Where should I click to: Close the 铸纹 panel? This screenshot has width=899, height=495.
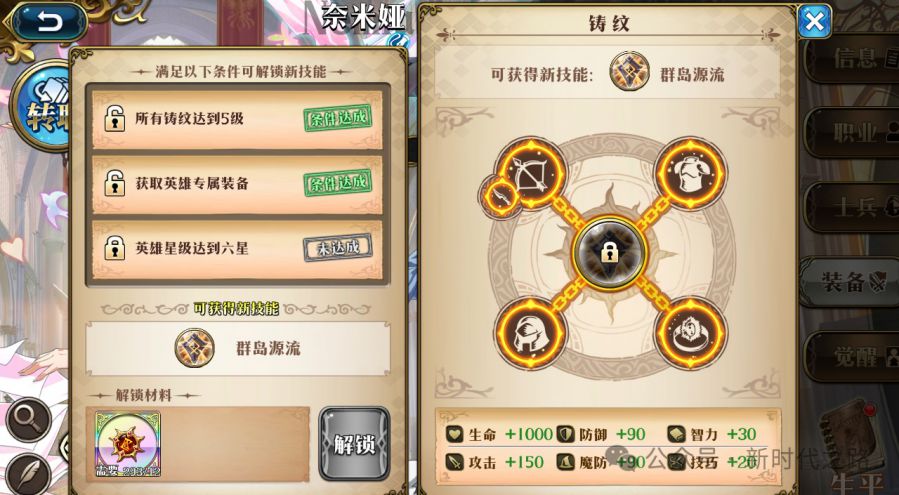tap(814, 22)
